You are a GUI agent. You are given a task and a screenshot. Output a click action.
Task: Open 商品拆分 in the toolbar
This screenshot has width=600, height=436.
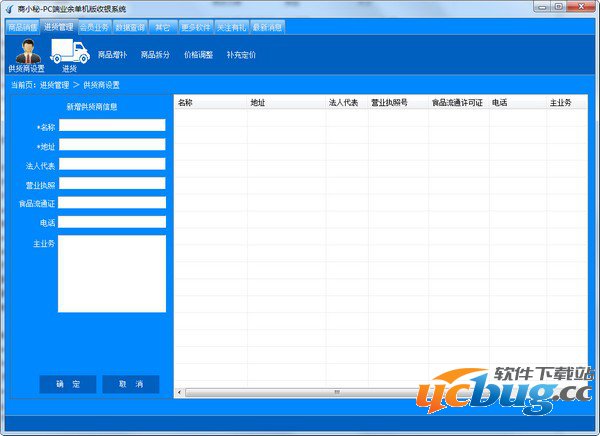(x=155, y=54)
